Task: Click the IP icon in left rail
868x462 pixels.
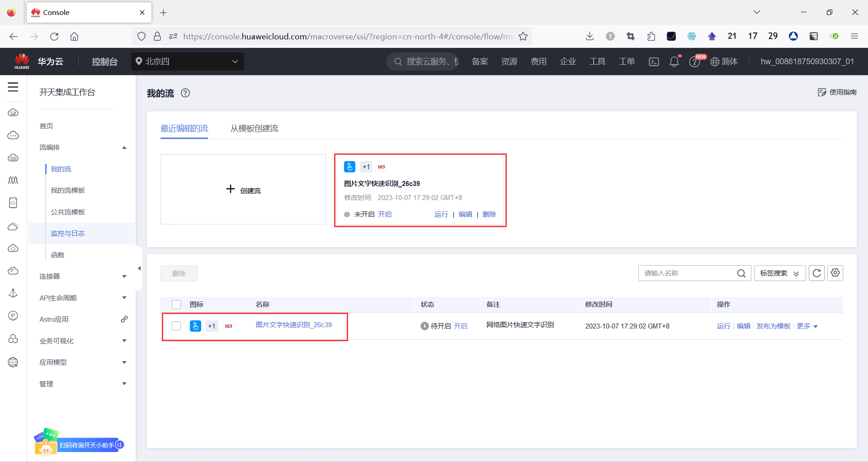Action: pos(13,315)
